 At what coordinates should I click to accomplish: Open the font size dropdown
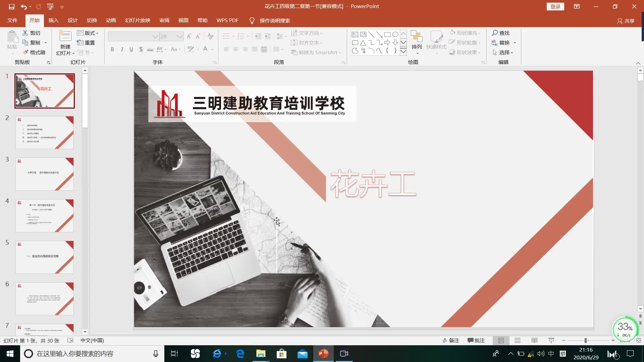tap(179, 36)
